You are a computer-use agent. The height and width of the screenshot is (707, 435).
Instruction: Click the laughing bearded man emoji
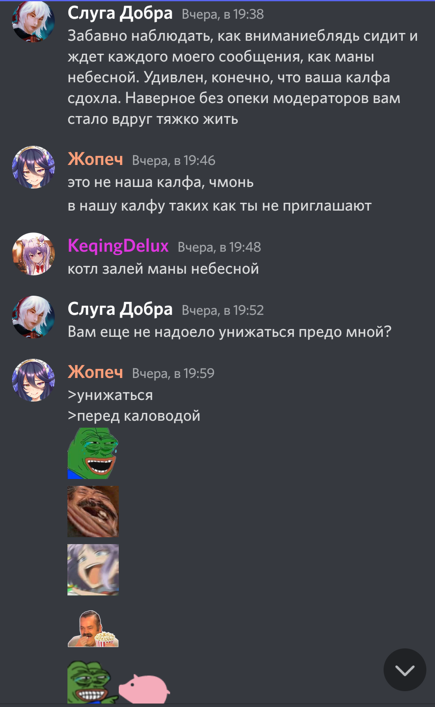[x=93, y=511]
